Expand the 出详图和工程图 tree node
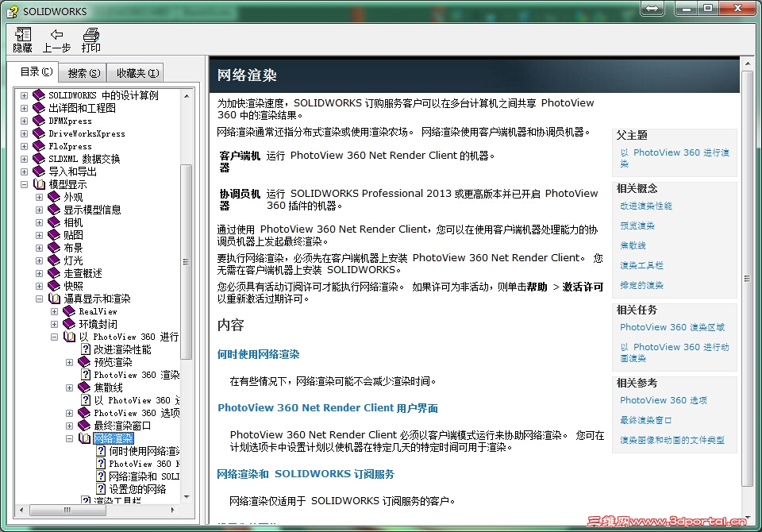Viewport: 762px width, 532px height. [24, 108]
